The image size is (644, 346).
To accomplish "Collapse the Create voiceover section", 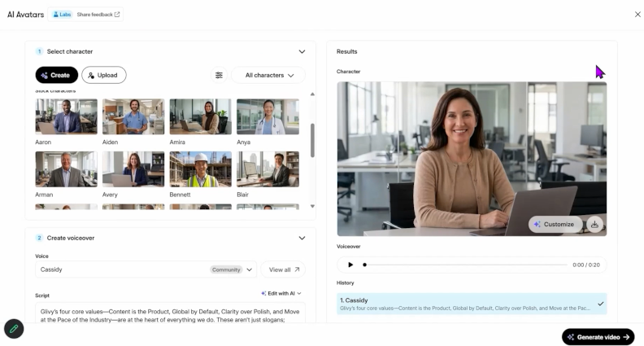I will coord(302,239).
